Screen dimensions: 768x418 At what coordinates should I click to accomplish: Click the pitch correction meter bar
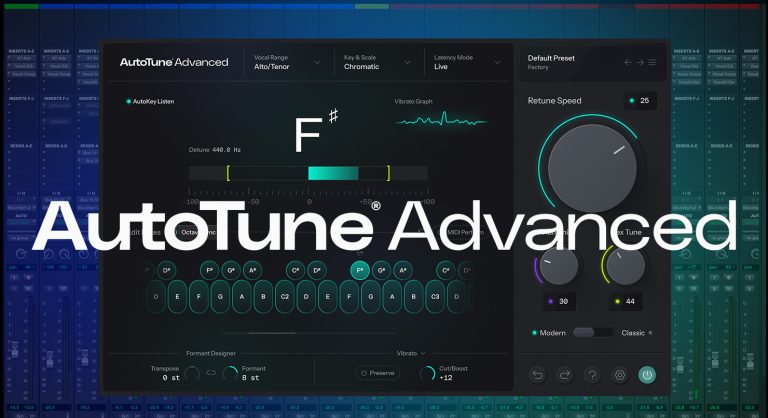tap(308, 173)
